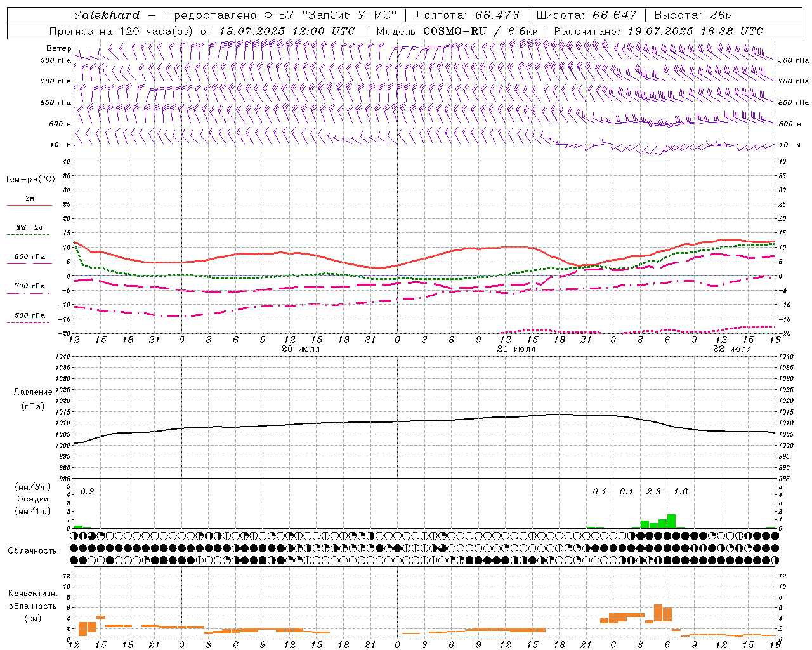Select the "Предоставлено ФГБУ ЗапСиб УГМС" provider text
The image size is (812, 650).
tap(280, 15)
